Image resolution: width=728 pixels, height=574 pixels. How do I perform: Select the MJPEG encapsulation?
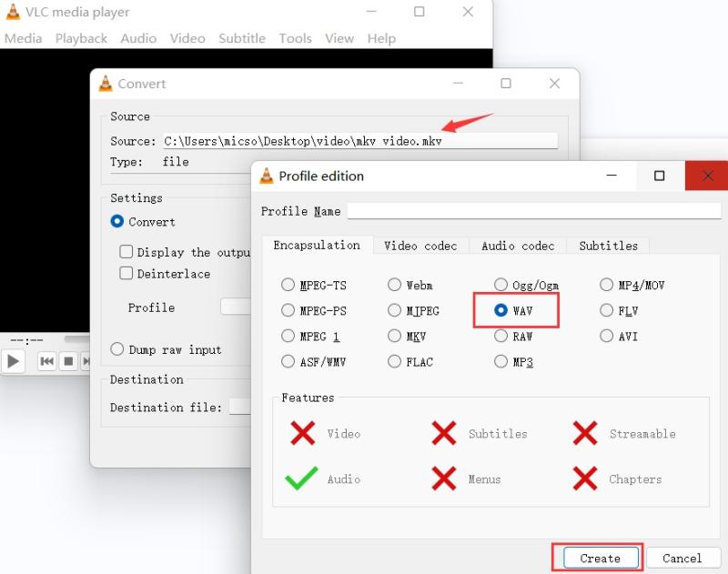tap(394, 310)
